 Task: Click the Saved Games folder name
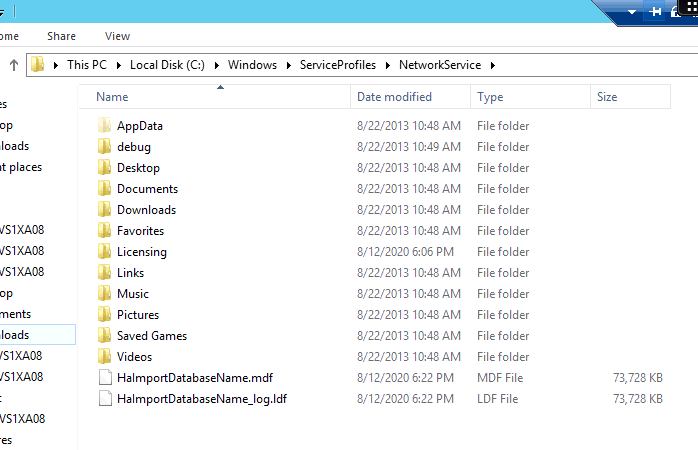pyautogui.click(x=152, y=336)
